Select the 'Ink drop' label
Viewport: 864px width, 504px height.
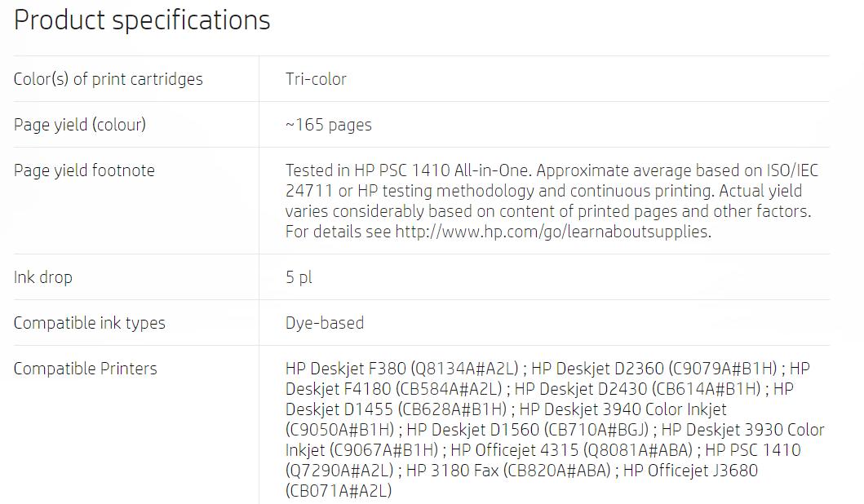[43, 277]
